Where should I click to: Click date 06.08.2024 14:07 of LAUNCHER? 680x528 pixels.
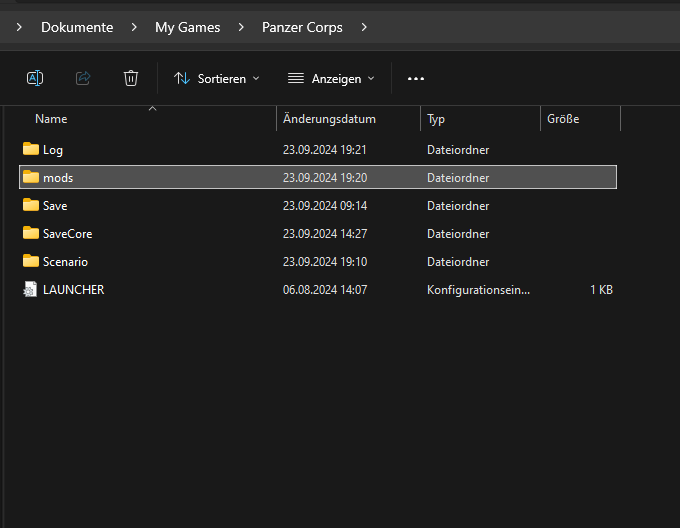[x=325, y=290]
